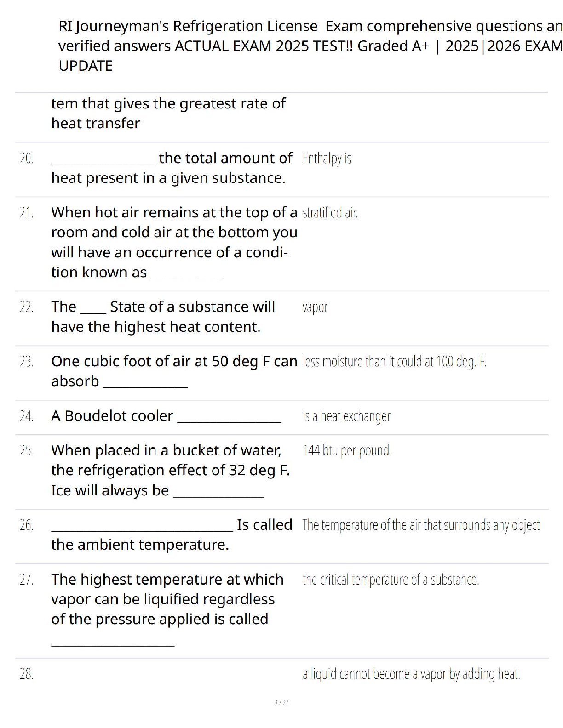563x728 pixels.
Task: Click the "A Boudelot cooler" question text
Action: (112, 416)
